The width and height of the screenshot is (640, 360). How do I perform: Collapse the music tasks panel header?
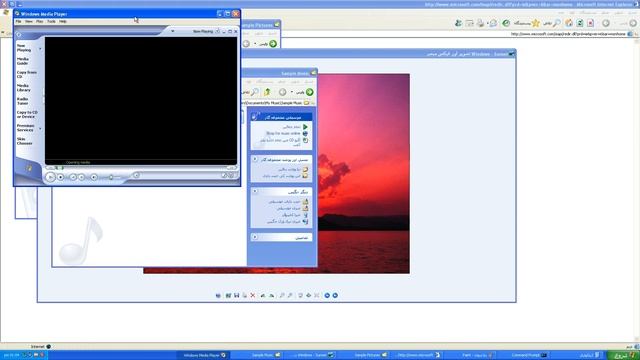point(282,117)
